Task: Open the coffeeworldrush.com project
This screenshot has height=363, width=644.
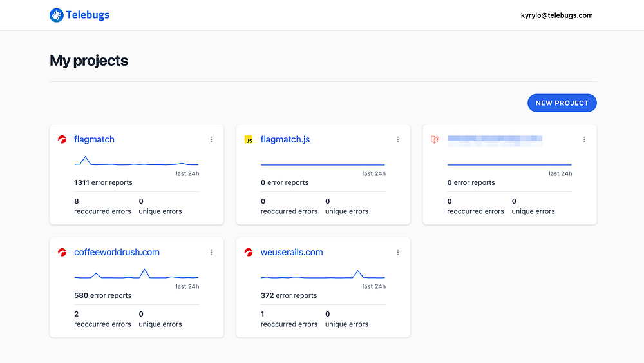Action: [x=117, y=252]
